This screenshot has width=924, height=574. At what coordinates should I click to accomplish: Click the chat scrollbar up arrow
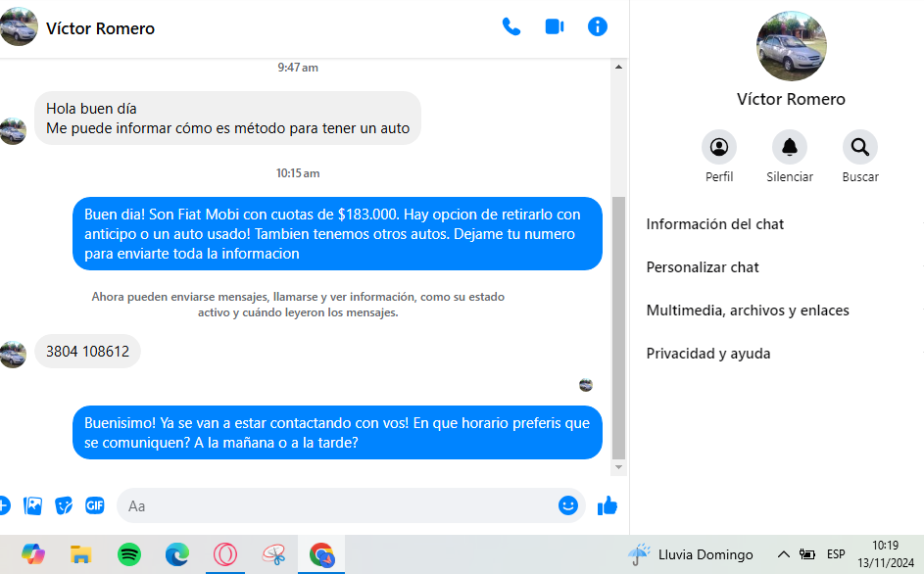point(618,68)
